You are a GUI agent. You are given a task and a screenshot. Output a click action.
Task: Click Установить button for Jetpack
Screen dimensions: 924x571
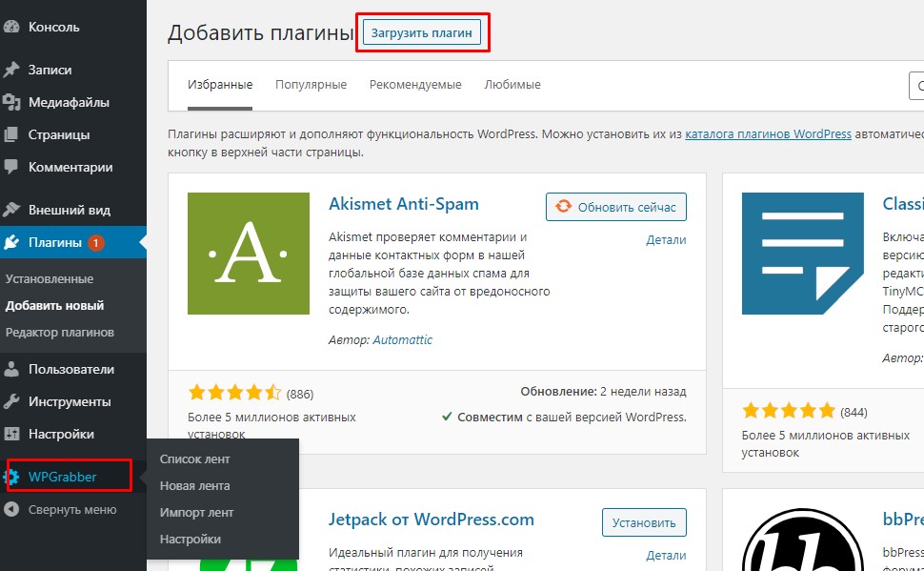(x=644, y=522)
